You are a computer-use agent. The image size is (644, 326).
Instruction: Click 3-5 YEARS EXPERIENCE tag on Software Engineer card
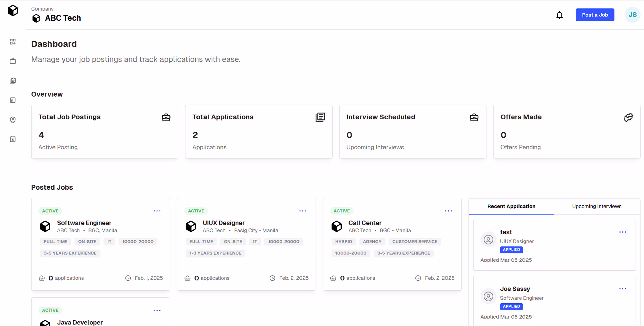click(70, 253)
